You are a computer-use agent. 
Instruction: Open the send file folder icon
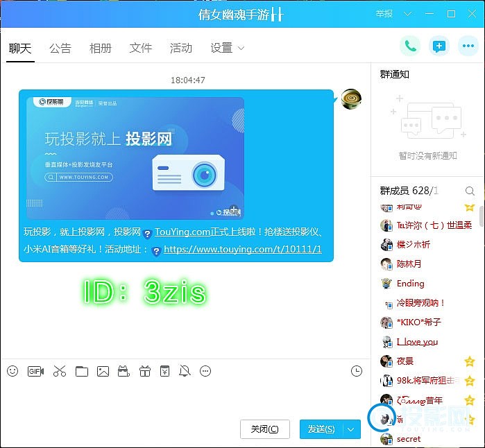[x=82, y=371]
